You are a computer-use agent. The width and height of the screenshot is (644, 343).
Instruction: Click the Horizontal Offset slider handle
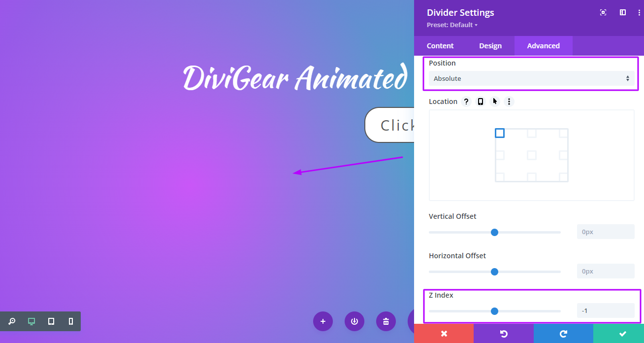coord(495,272)
